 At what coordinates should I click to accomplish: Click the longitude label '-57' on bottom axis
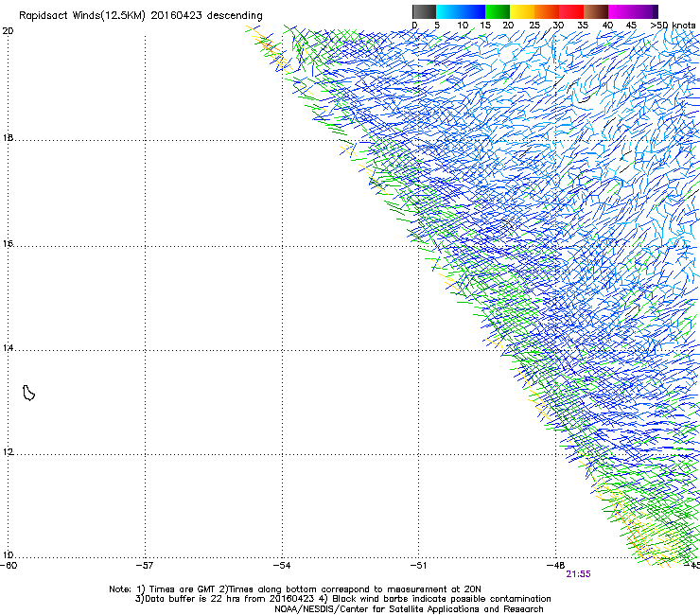145,566
